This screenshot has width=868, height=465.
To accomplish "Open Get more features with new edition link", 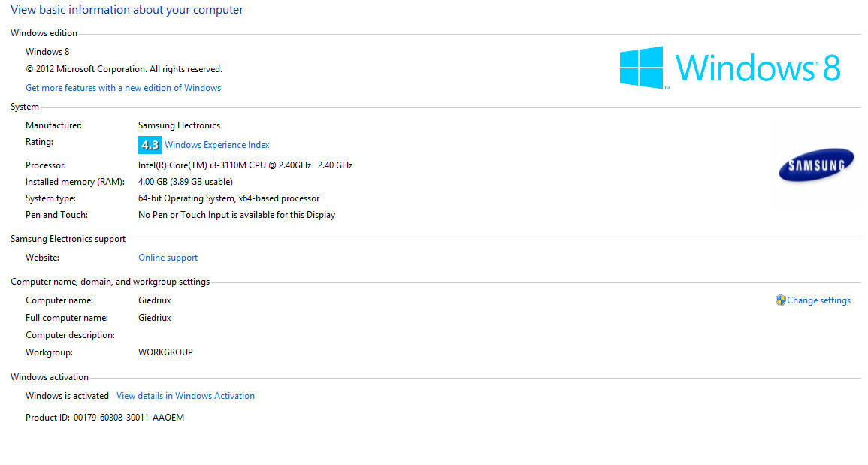I will 123,88.
